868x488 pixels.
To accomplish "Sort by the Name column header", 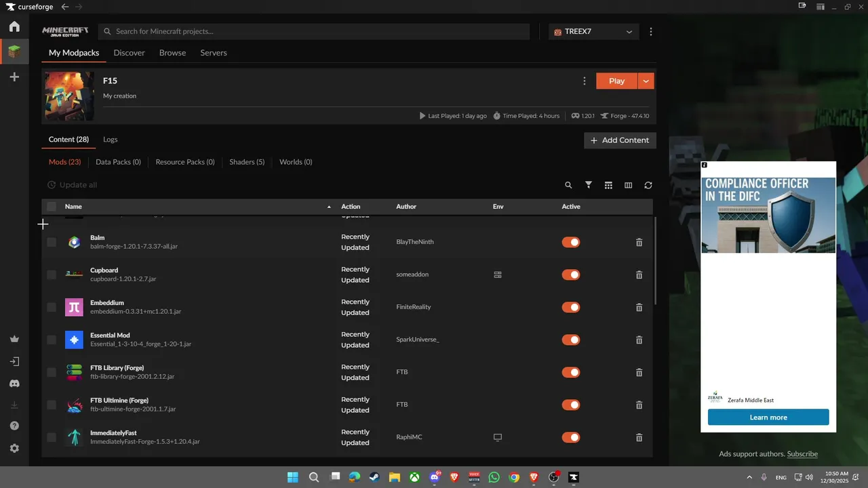I will coord(73,207).
